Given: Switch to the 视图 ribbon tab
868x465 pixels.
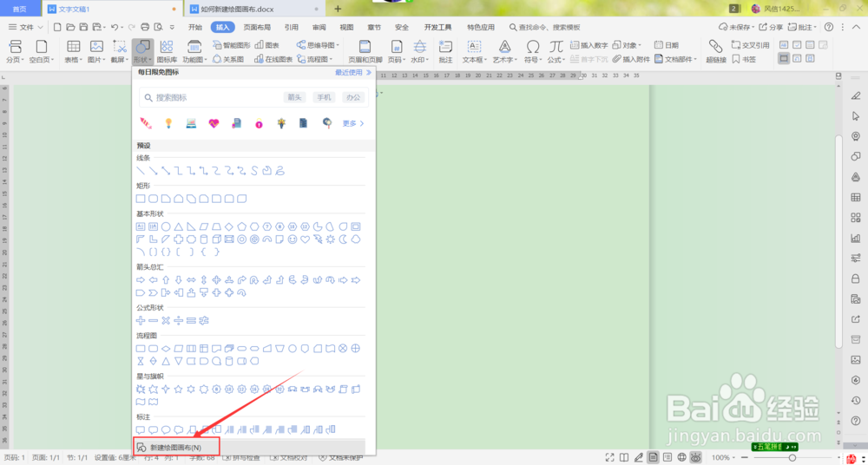Looking at the screenshot, I should [x=346, y=27].
